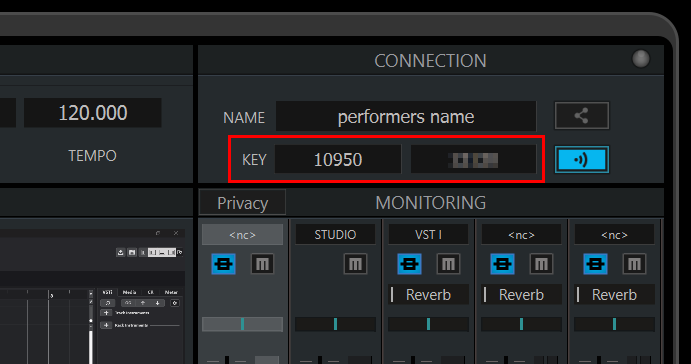Select the STUDIO channel name label
Image resolution: width=691 pixels, height=364 pixels.
pos(335,234)
